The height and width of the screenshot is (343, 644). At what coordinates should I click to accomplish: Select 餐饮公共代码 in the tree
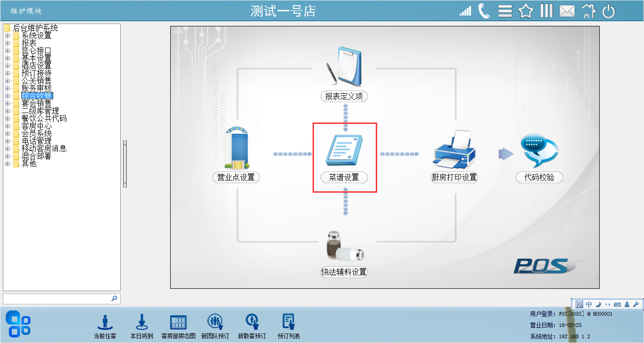(44, 118)
